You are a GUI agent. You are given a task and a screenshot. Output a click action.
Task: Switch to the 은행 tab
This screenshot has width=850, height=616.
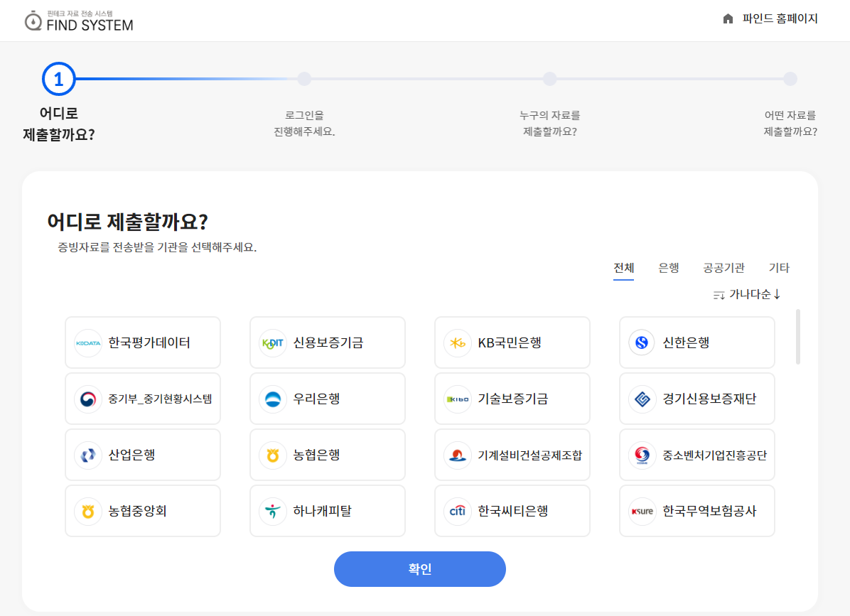pos(668,268)
